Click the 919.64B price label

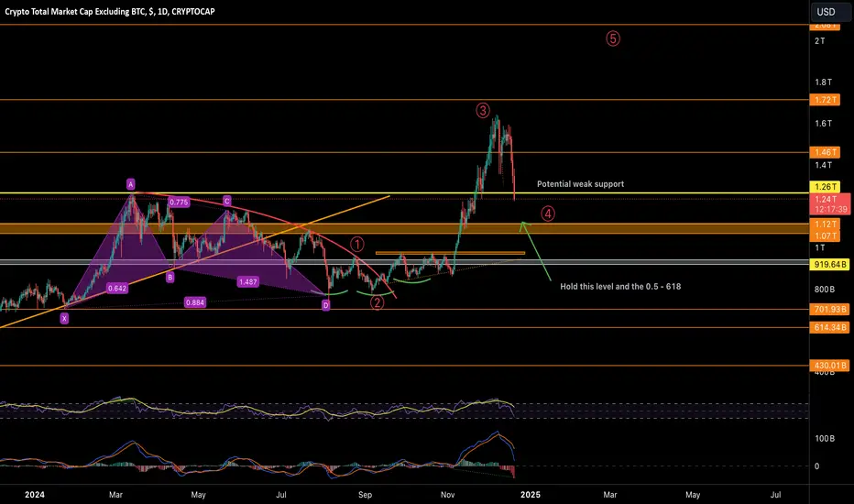[x=829, y=265]
